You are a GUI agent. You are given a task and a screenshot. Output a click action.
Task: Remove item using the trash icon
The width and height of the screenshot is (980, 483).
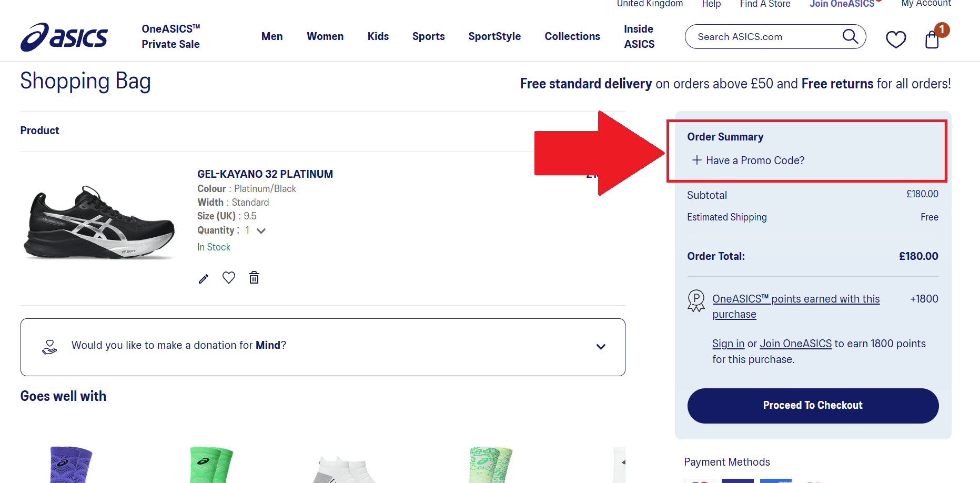pyautogui.click(x=254, y=277)
